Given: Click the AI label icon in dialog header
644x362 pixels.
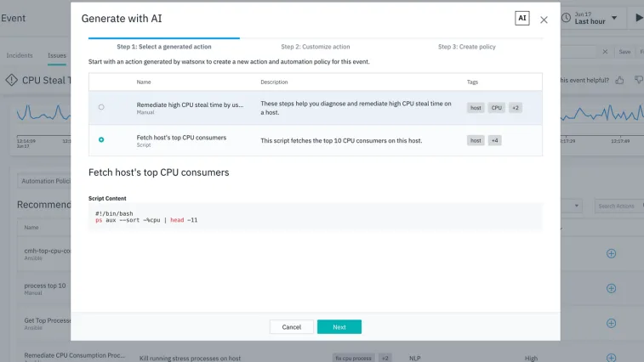Looking at the screenshot, I should 522,18.
